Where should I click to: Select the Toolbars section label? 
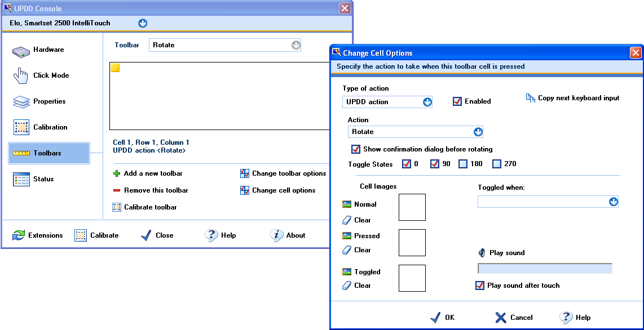tap(47, 153)
